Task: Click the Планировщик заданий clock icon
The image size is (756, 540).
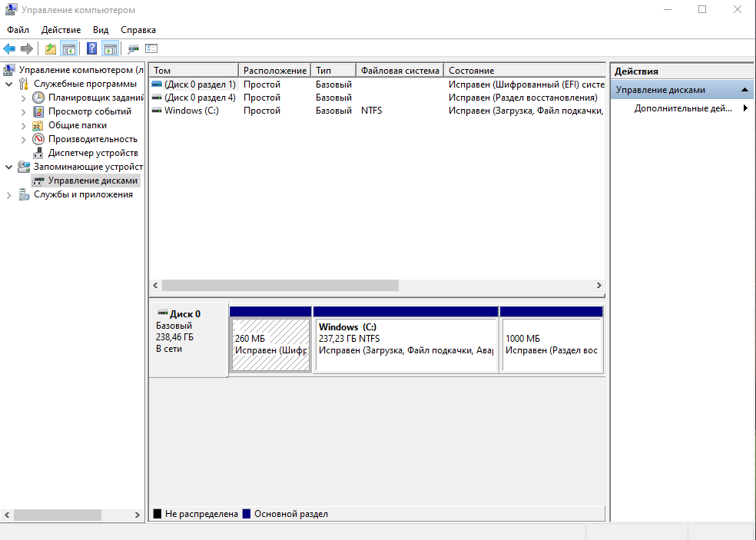Action: (x=38, y=98)
